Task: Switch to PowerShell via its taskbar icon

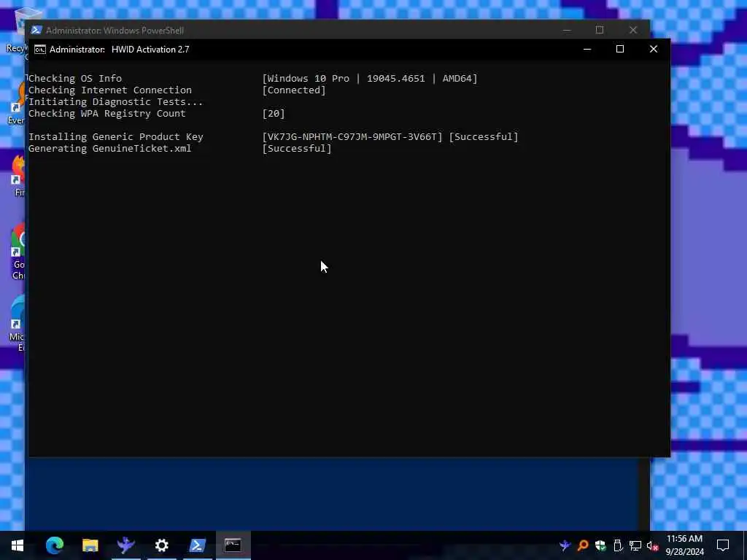Action: point(197,545)
